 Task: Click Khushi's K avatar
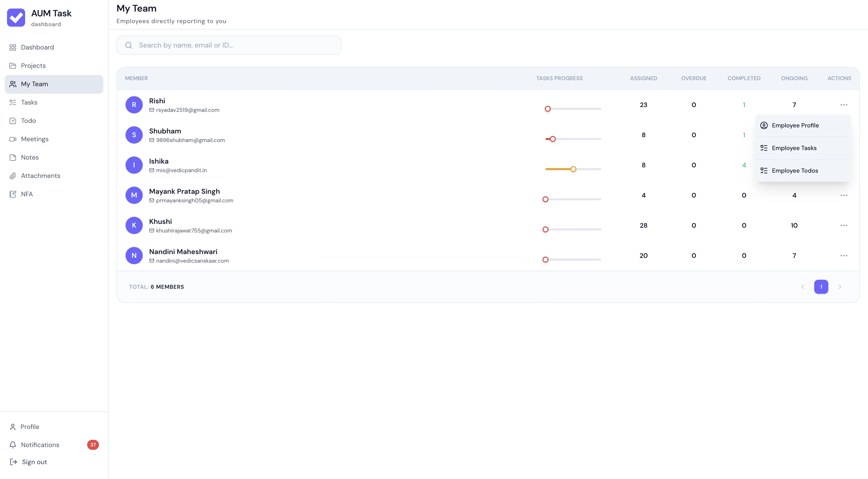point(134,225)
